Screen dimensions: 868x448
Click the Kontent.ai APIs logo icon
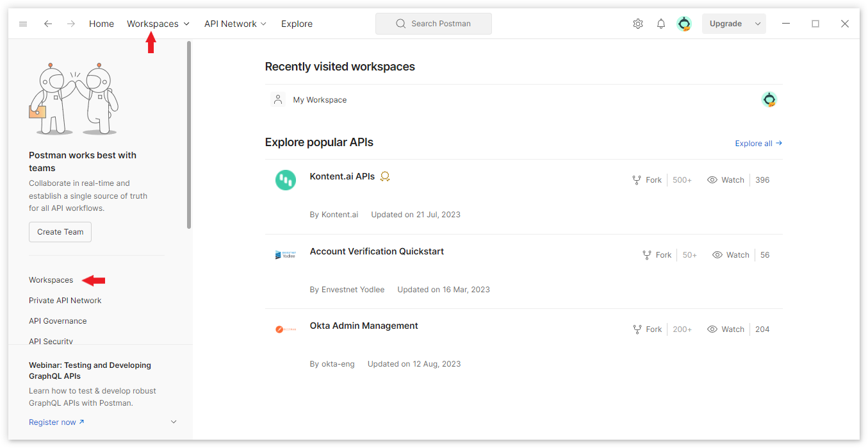pos(285,180)
